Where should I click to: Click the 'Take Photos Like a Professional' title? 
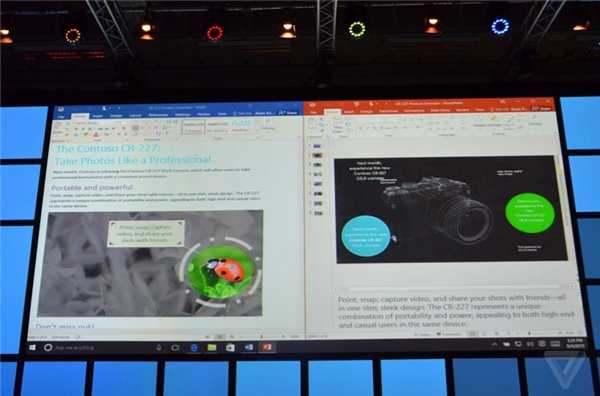[x=133, y=160]
